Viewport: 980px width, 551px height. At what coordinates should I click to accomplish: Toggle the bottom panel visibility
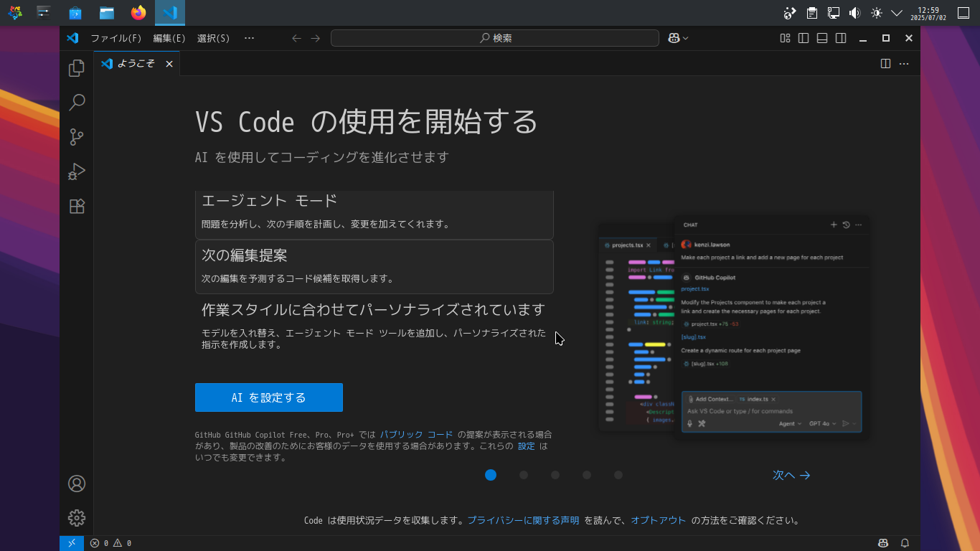tap(822, 38)
